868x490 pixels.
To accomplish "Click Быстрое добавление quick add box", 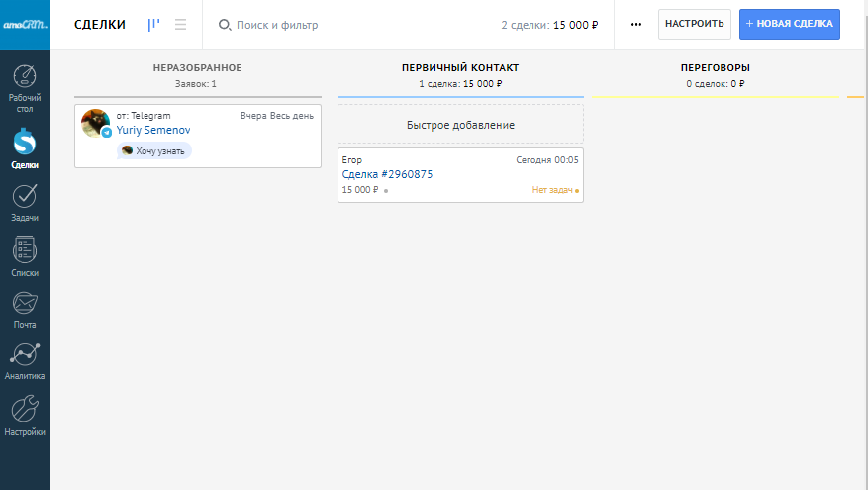I will pyautogui.click(x=460, y=125).
